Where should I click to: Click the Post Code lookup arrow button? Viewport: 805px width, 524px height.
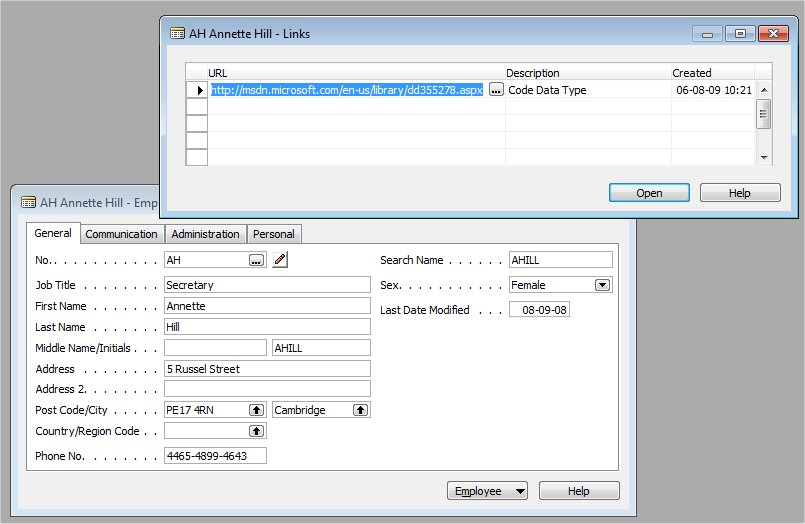(256, 410)
